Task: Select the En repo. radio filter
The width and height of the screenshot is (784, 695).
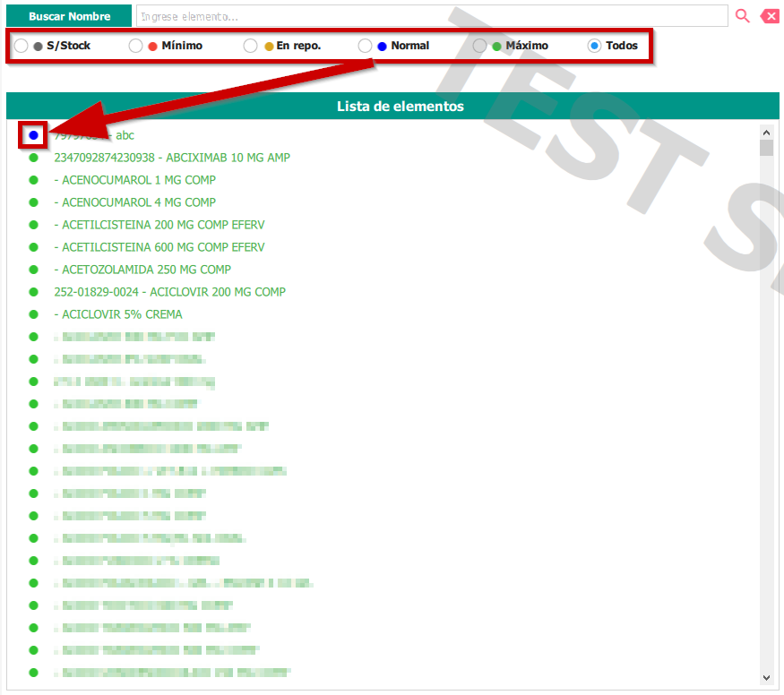Action: point(251,46)
